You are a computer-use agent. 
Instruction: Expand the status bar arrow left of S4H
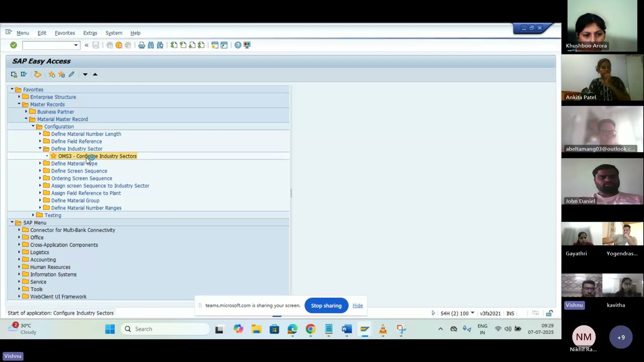(x=433, y=313)
